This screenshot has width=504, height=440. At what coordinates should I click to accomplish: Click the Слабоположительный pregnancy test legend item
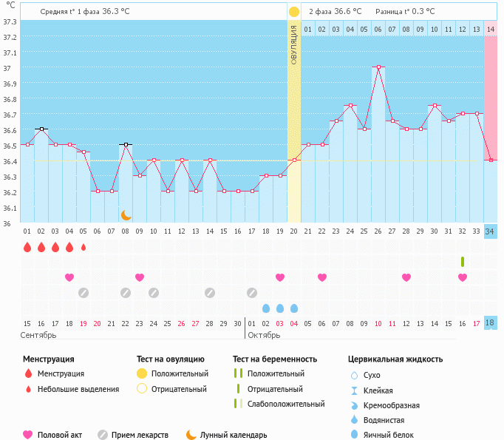[286, 404]
